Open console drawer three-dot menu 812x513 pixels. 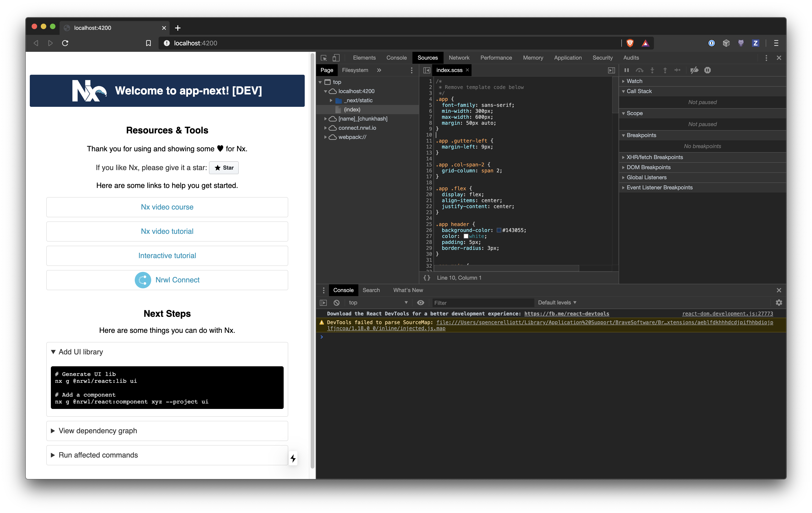coord(323,290)
